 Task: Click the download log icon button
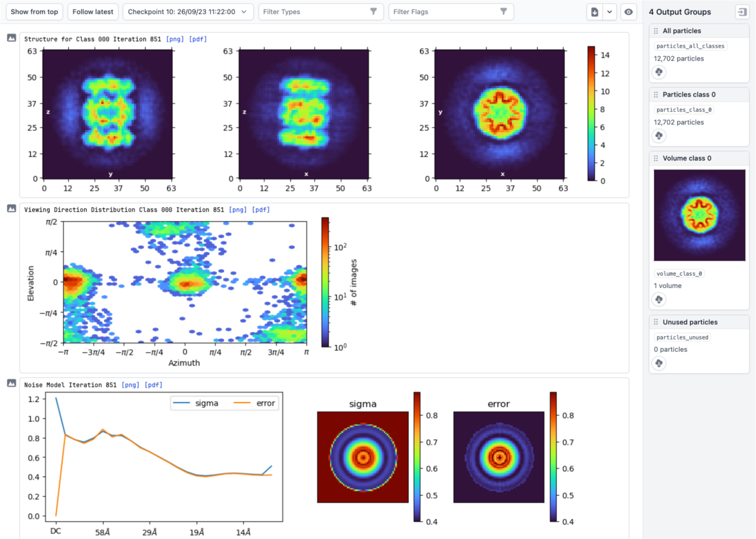pos(595,12)
